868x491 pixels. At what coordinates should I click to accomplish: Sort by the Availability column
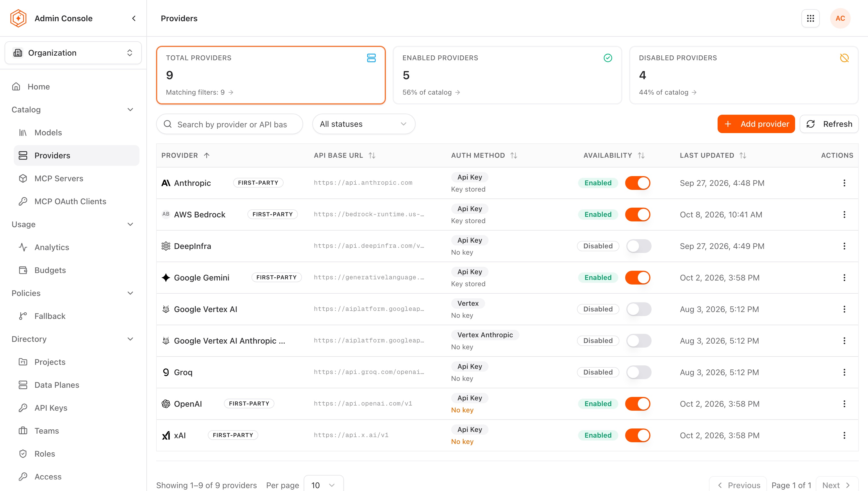(641, 155)
